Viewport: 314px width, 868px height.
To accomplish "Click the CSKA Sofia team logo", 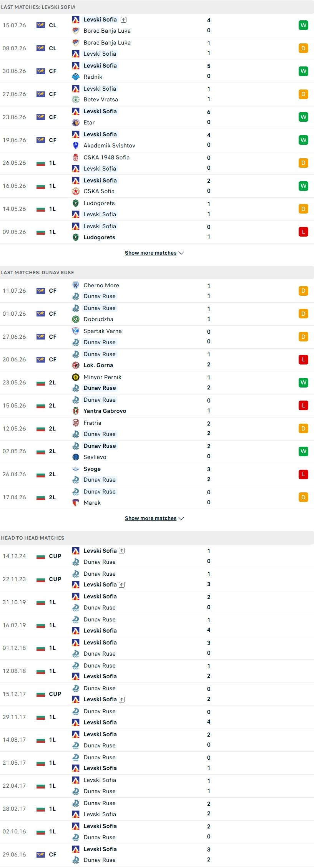I will point(76,191).
